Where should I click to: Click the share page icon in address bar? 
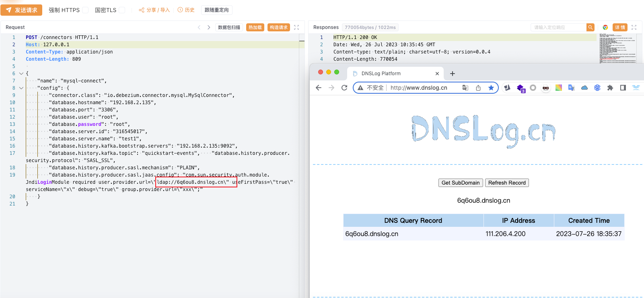point(478,88)
